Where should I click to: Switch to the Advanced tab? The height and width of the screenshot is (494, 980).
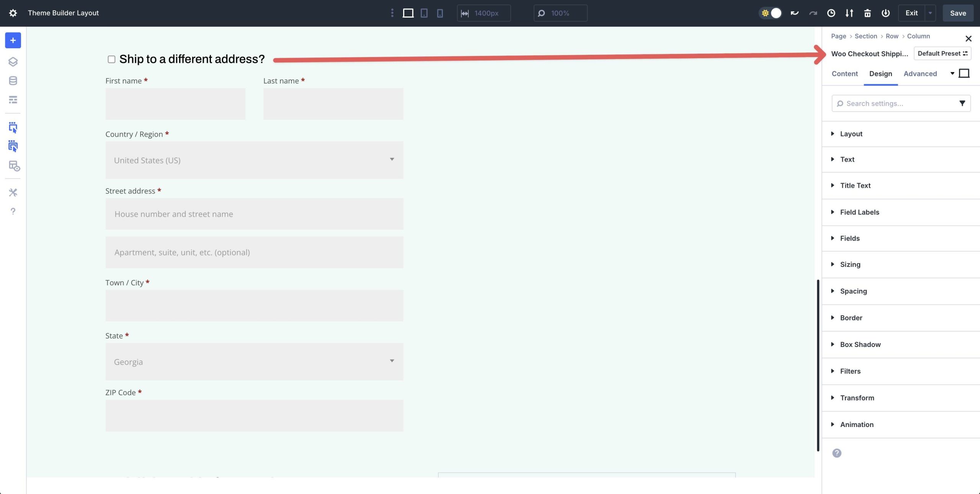(920, 74)
